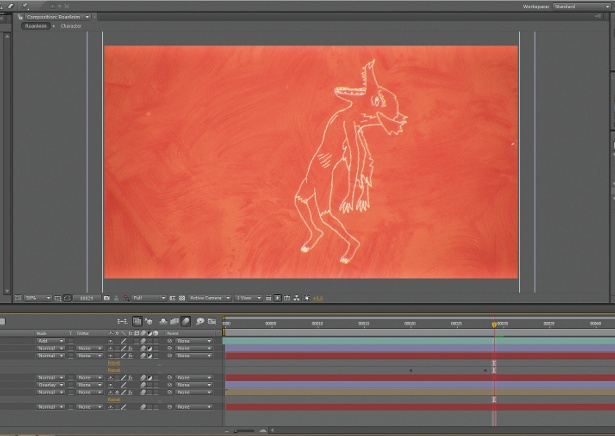Toggle the transparency grid icon in viewer

pos(182,298)
